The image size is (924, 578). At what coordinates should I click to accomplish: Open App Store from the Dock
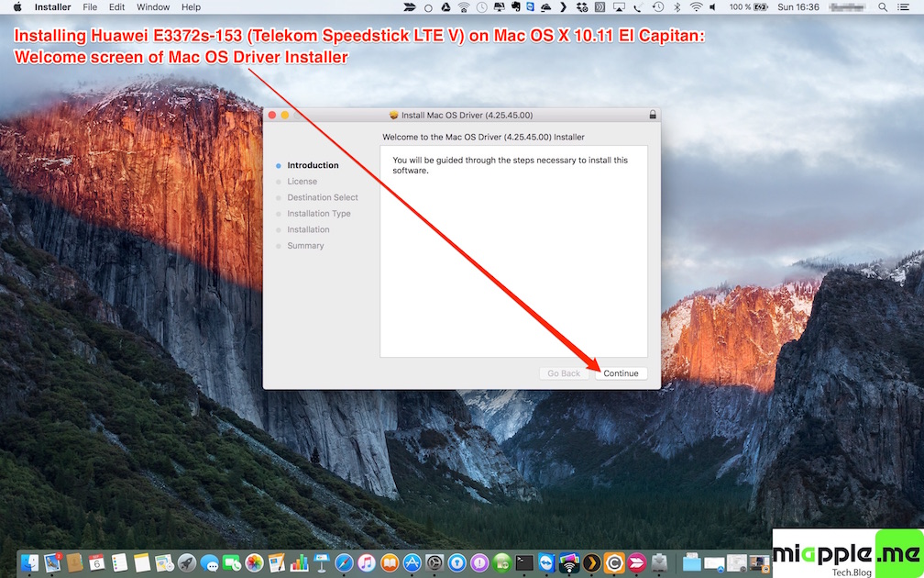tap(412, 562)
